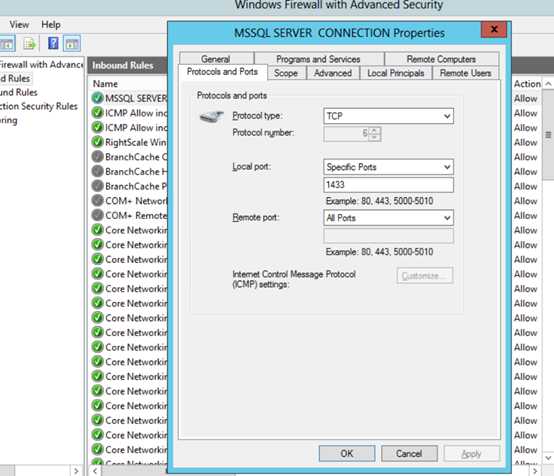Switch to the Advanced tab
Viewport: 554px width, 476px height.
pos(333,73)
